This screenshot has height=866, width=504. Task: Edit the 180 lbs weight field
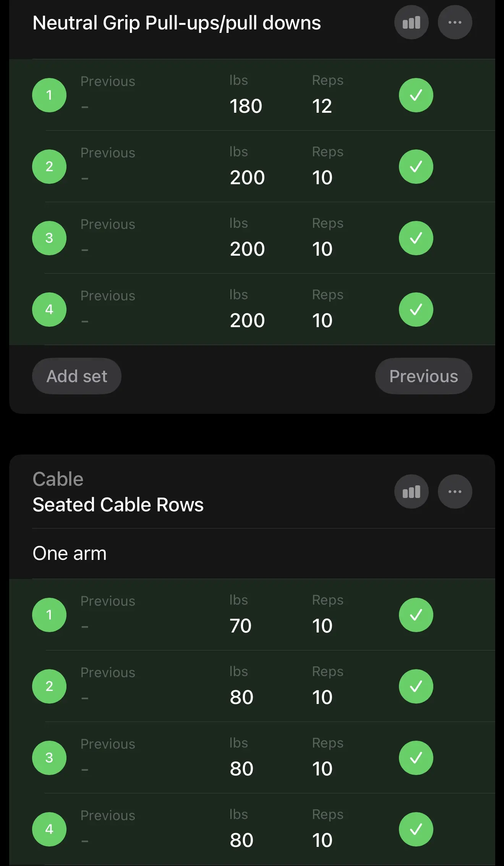pos(246,106)
